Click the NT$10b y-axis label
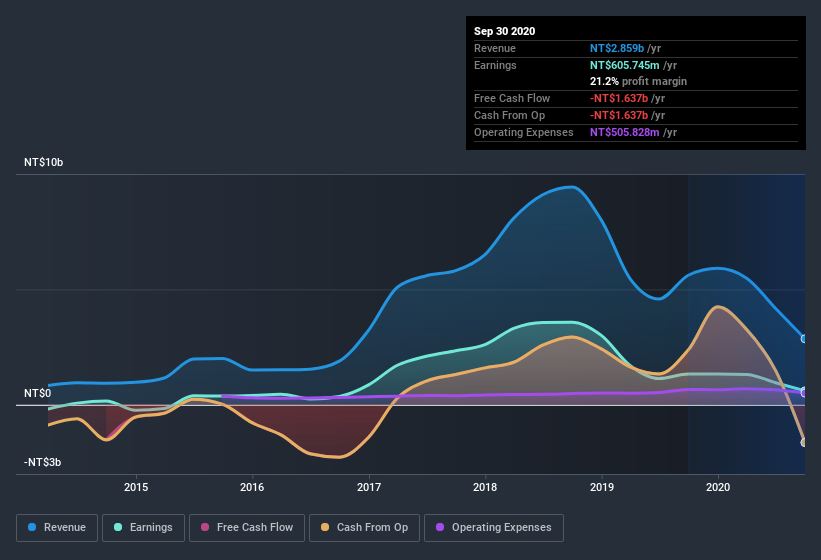Screen dimensions: 821x560 (43, 162)
